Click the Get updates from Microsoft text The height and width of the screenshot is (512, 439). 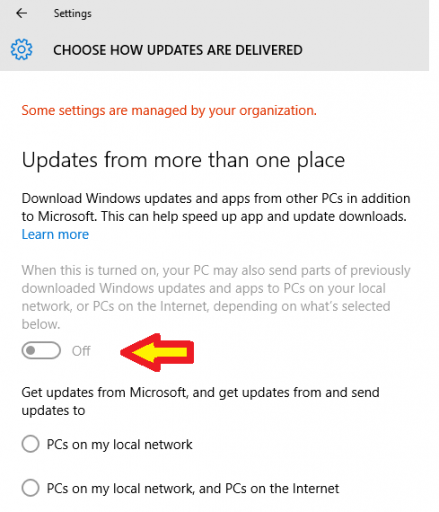click(x=201, y=401)
